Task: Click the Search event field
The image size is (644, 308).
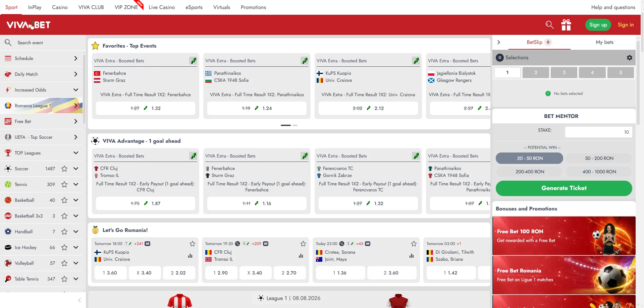Action: click(x=42, y=43)
